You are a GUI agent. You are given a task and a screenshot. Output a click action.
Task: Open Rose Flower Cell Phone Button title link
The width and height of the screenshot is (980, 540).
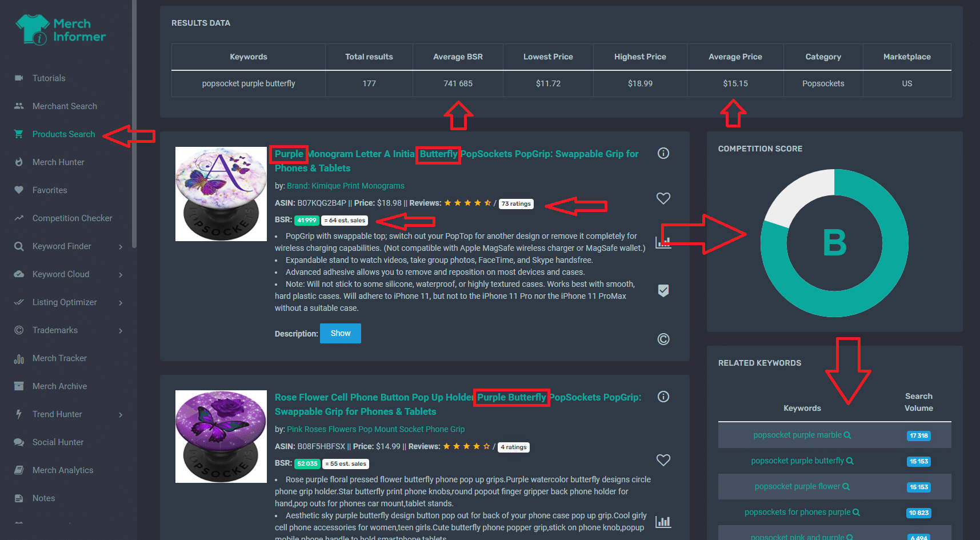point(458,404)
